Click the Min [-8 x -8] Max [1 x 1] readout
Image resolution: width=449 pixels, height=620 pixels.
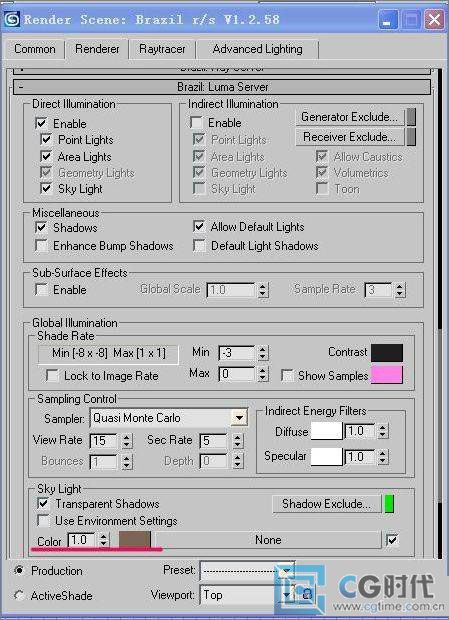(x=108, y=353)
